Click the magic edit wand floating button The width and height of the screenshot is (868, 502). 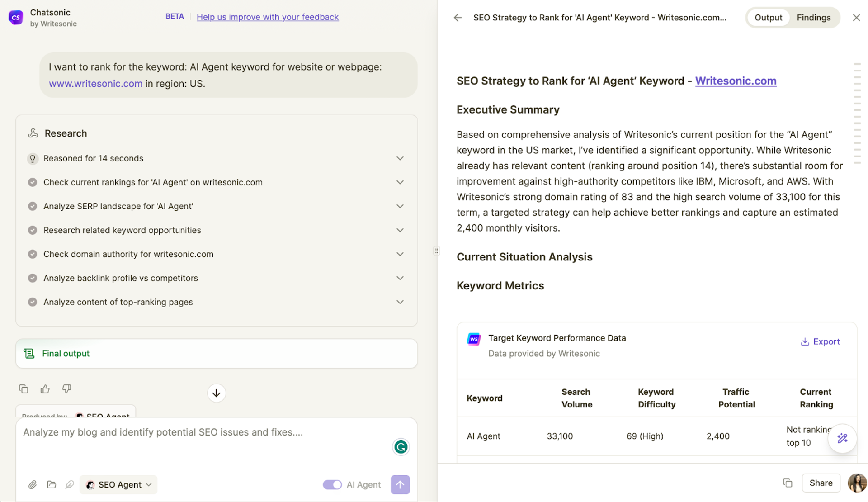(842, 438)
